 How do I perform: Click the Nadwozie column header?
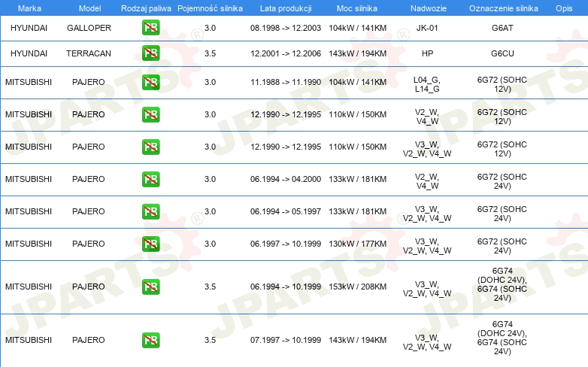(429, 8)
